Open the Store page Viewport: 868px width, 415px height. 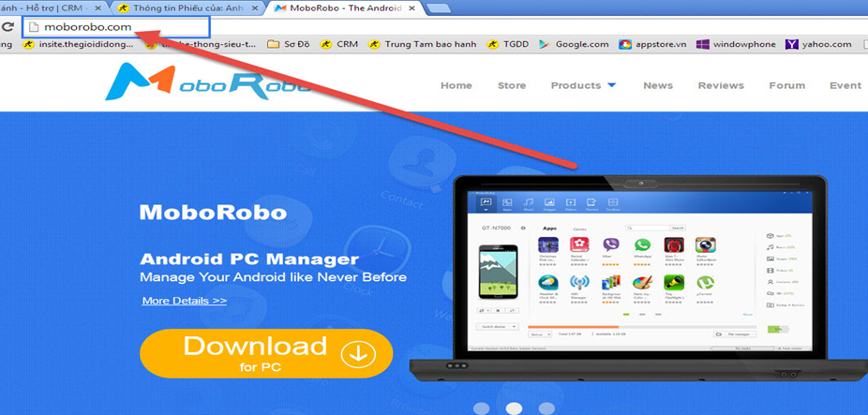click(512, 86)
